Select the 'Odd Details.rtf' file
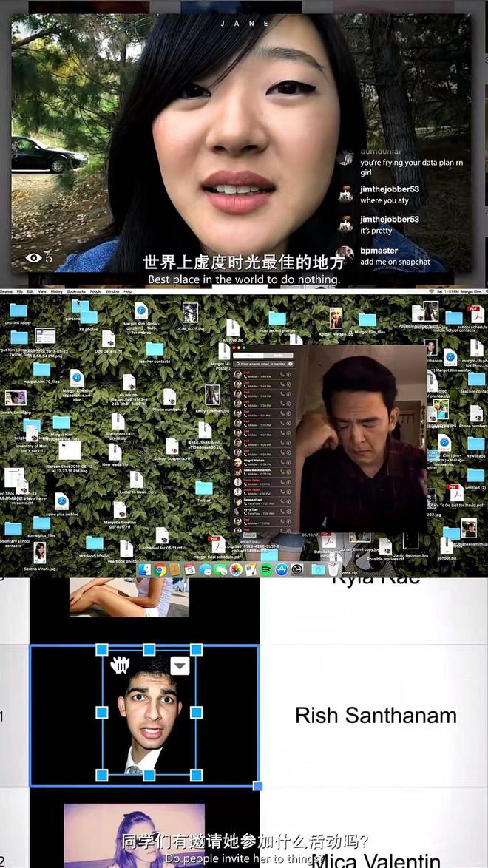 [108, 338]
